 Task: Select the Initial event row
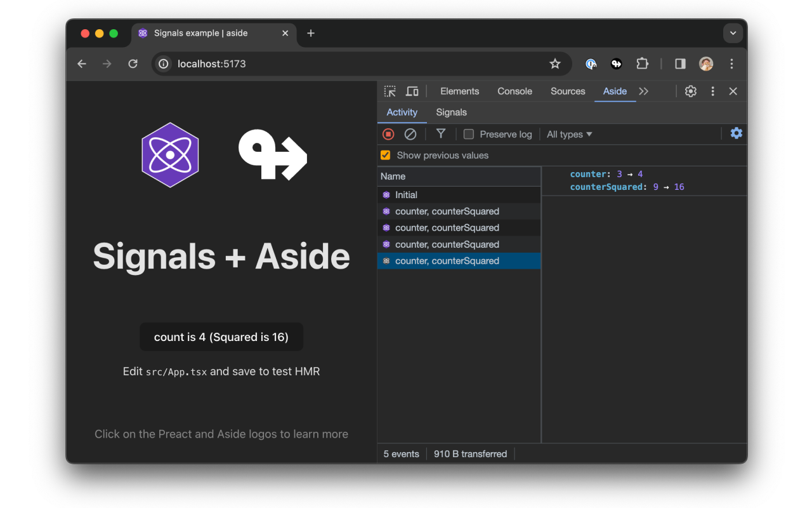pyautogui.click(x=459, y=195)
